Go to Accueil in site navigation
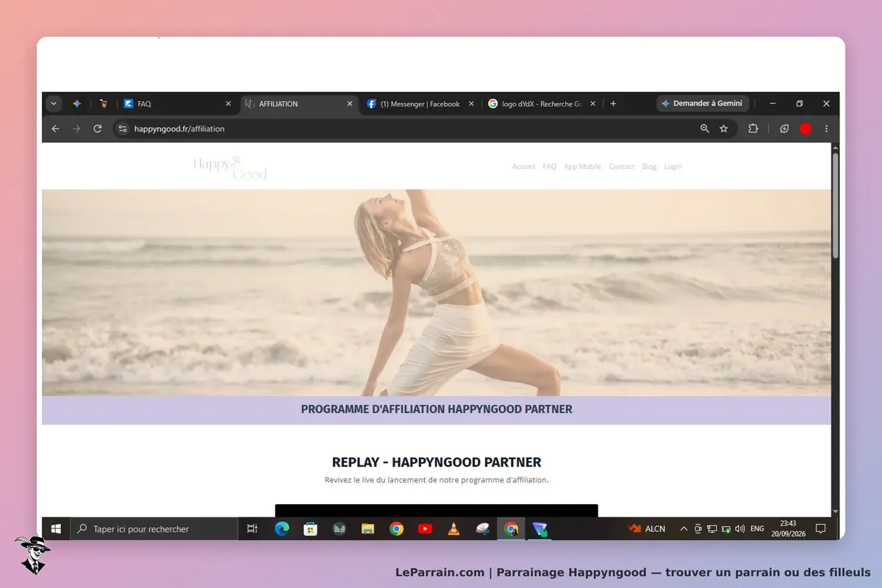Screen dimensions: 882x588 click(523, 167)
